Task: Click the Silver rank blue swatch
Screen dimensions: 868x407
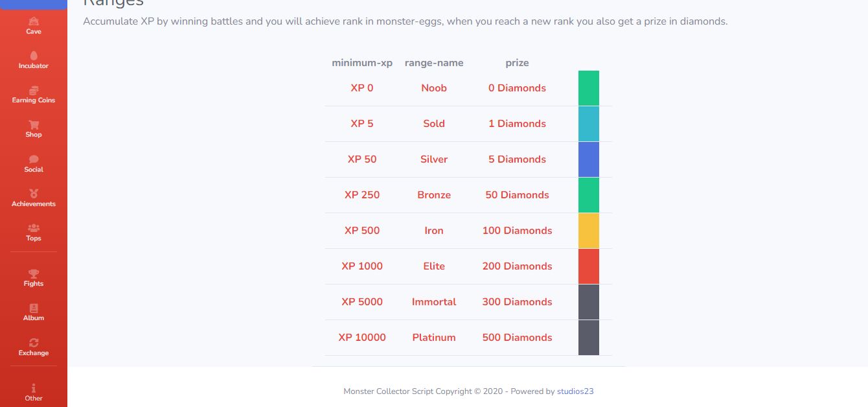Action: tap(589, 159)
